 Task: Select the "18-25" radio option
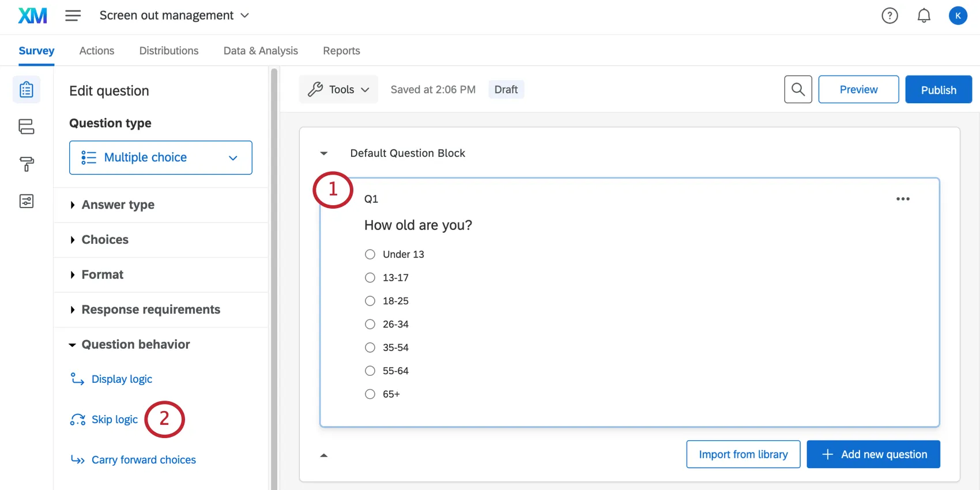(x=370, y=301)
